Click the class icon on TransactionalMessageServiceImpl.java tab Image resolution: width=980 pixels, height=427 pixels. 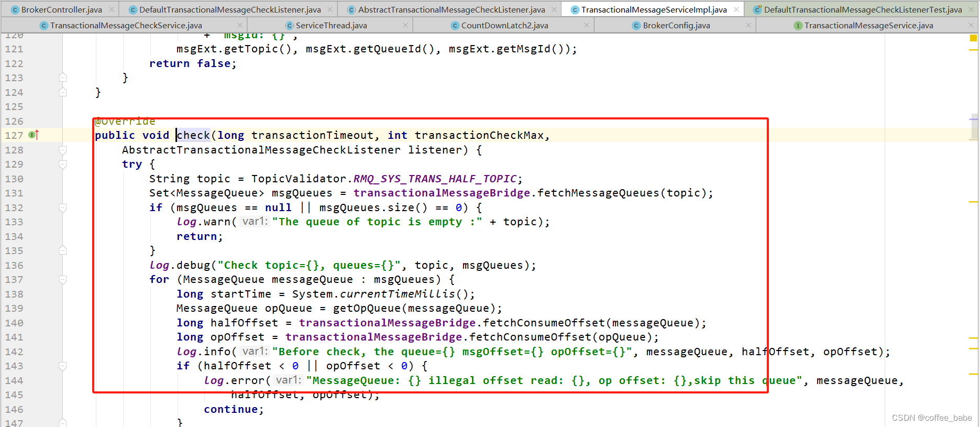click(575, 9)
